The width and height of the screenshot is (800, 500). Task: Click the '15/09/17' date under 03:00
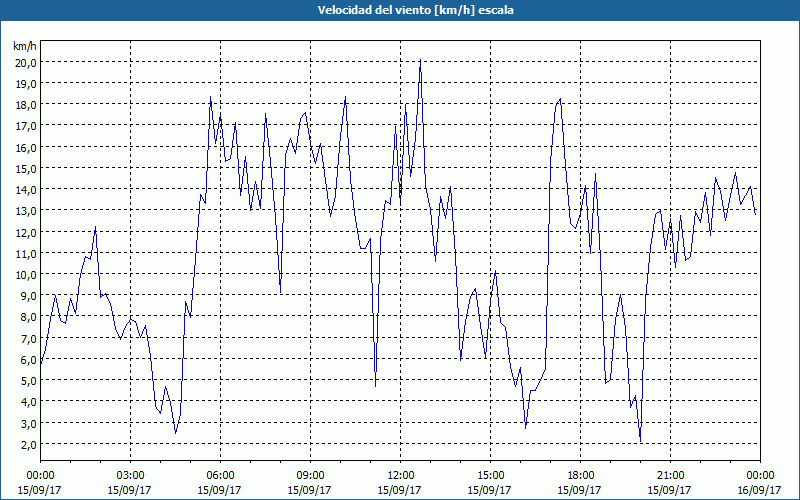[x=130, y=490]
